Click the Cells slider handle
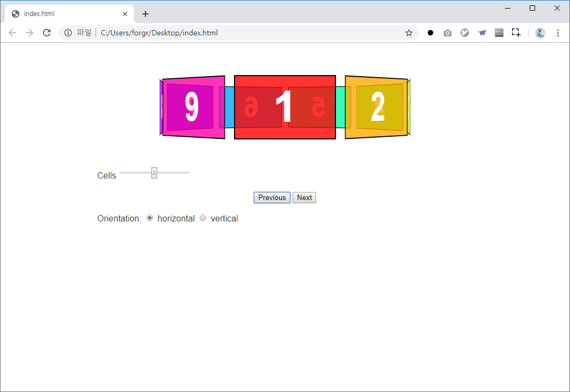Screen dimensions: 570x392 pyautogui.click(x=154, y=173)
